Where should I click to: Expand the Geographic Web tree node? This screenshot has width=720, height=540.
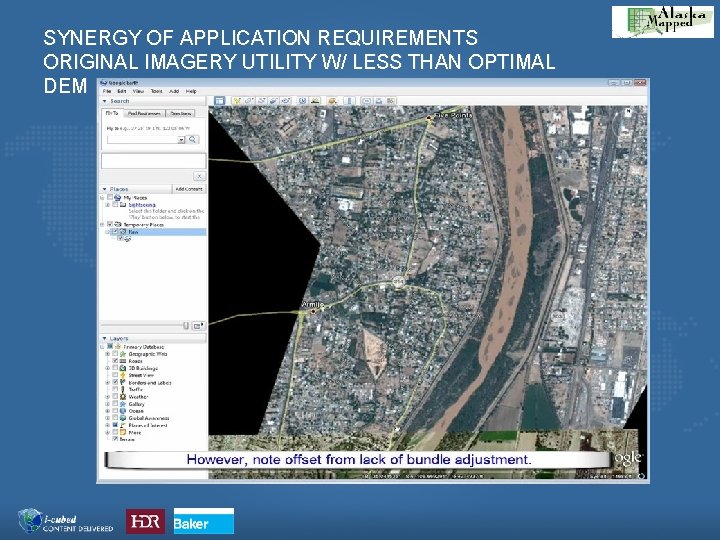[x=107, y=354]
